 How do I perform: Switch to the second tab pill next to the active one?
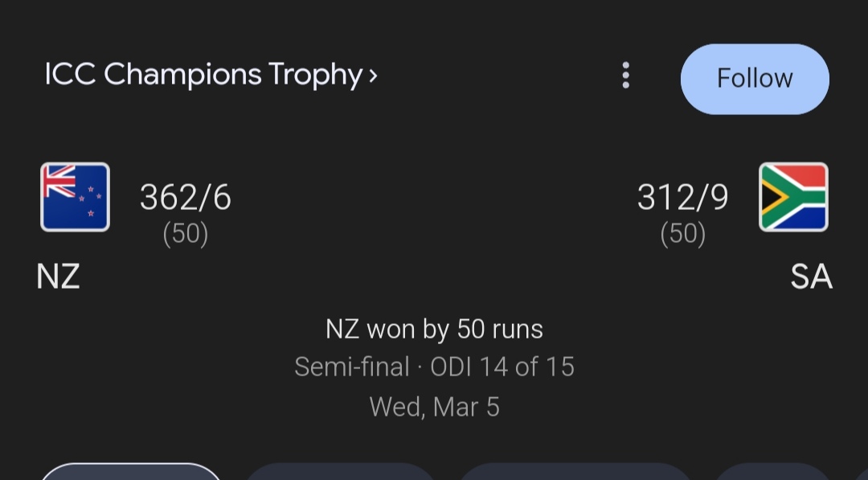(x=340, y=472)
